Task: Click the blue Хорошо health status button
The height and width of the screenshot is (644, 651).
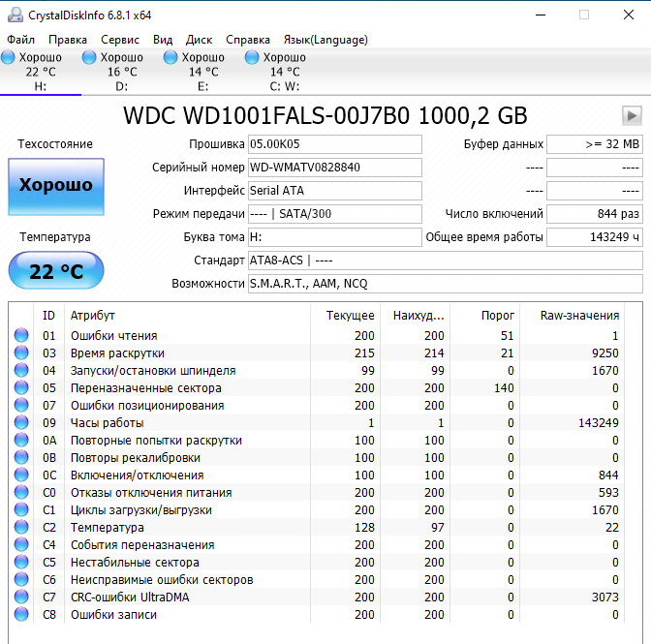Action: click(x=55, y=186)
